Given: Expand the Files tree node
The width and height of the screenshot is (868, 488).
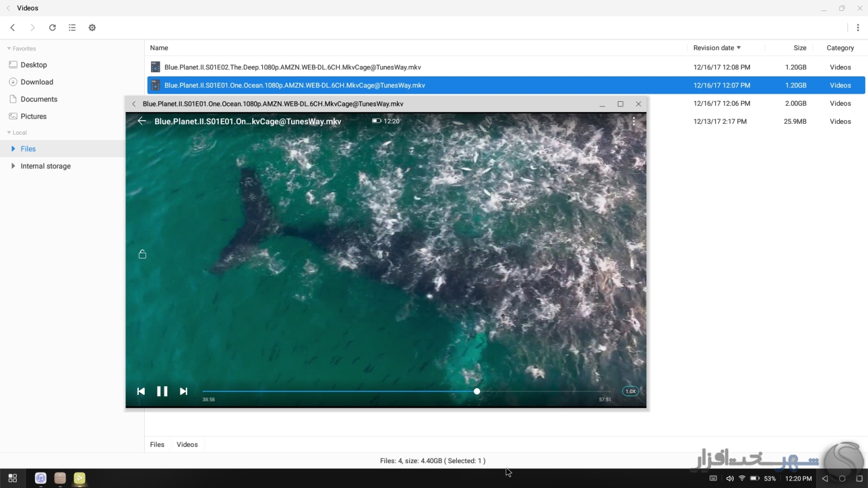Looking at the screenshot, I should point(13,149).
